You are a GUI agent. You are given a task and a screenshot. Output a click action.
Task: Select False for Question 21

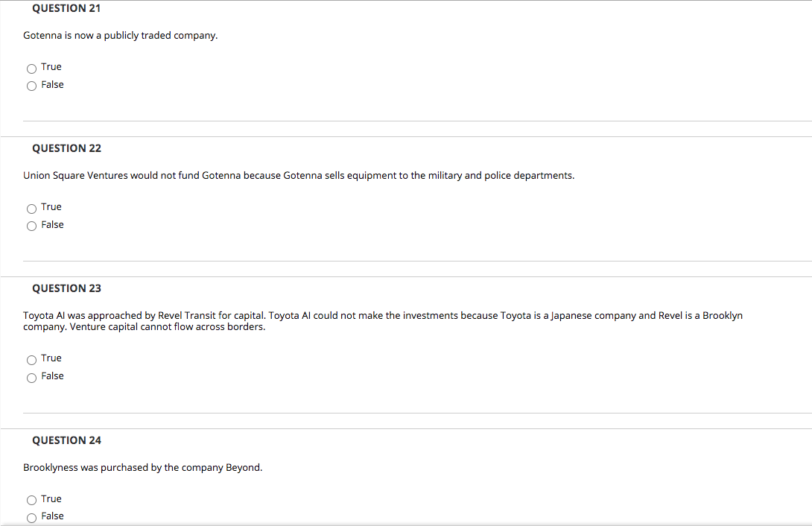31,86
